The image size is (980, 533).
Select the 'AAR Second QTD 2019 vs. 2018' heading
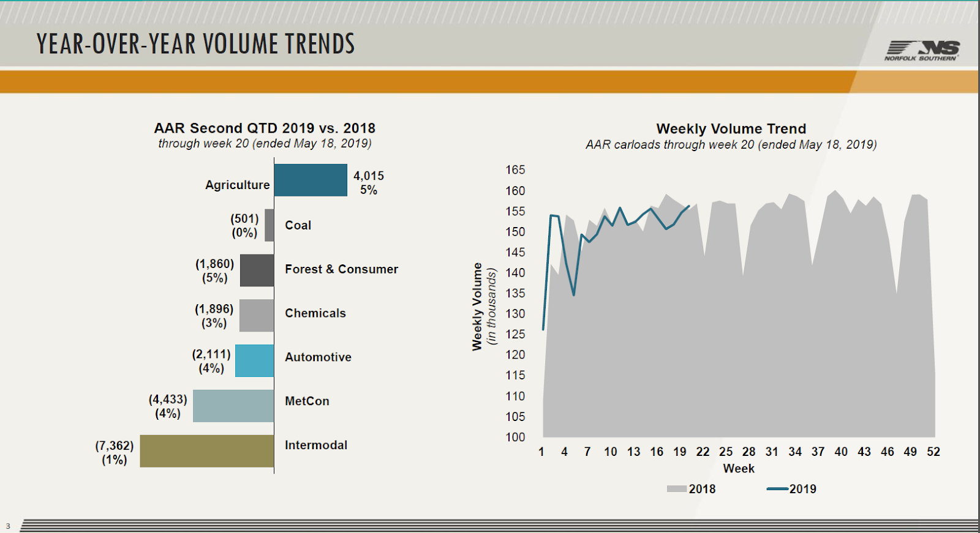(x=265, y=128)
